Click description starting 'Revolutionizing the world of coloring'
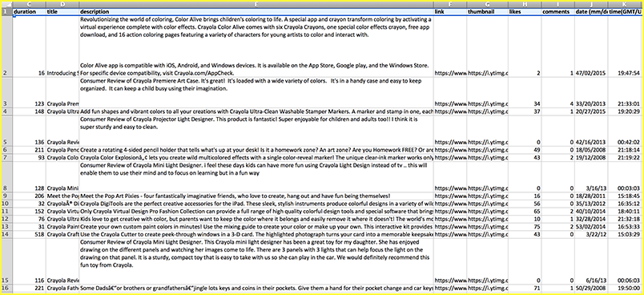Image resolution: width=644 pixels, height=295 pixels. coord(256,46)
